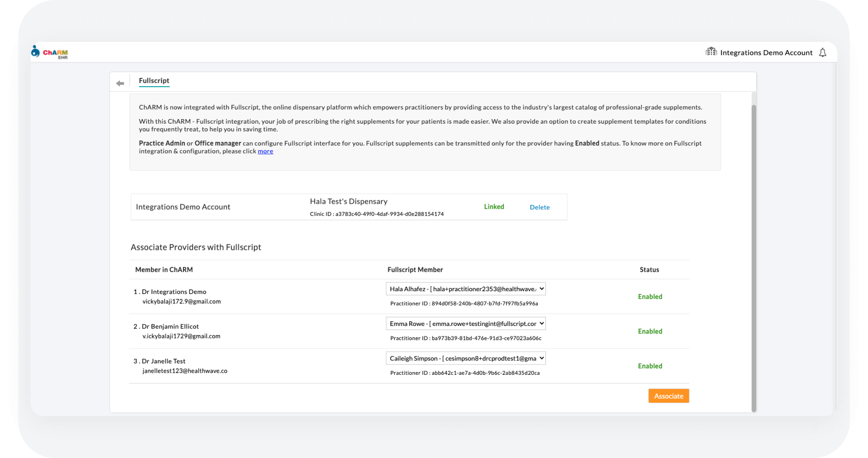868x458 pixels.
Task: Open the 'more' help link
Action: [265, 151]
